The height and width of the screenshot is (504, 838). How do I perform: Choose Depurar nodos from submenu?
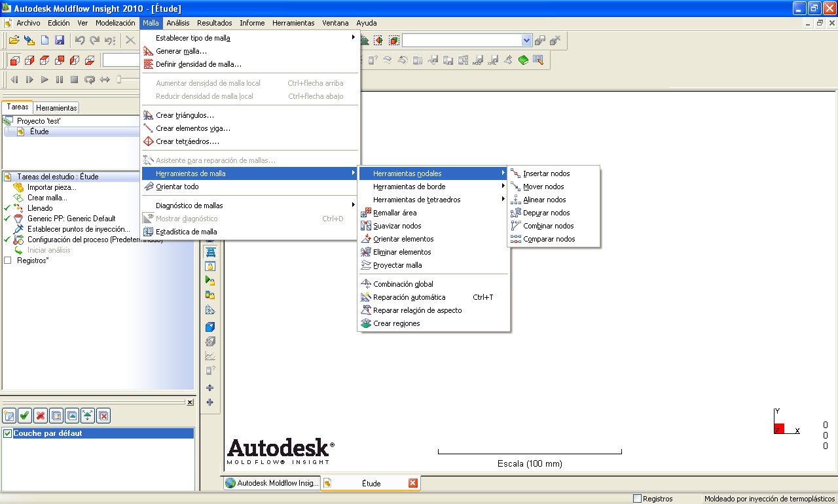(554, 213)
